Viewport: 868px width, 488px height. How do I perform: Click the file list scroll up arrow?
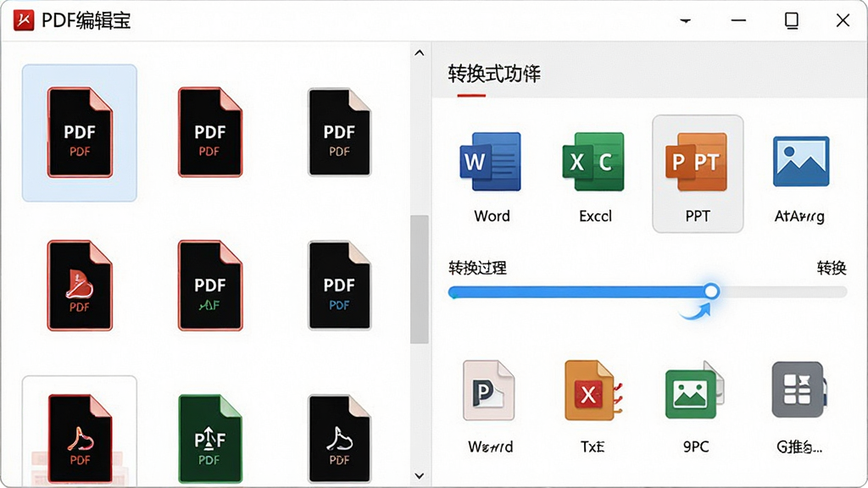click(x=419, y=53)
